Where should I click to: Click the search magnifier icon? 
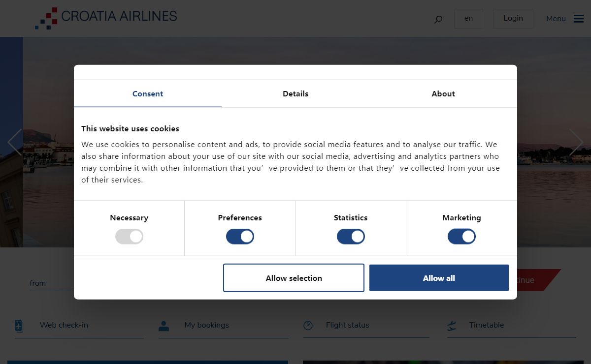[x=438, y=20]
